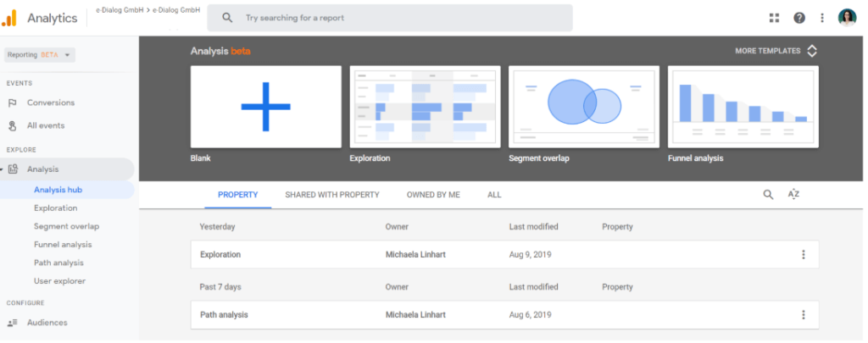Open the header vertical dots menu
Screen dimensions: 868x343
point(821,18)
